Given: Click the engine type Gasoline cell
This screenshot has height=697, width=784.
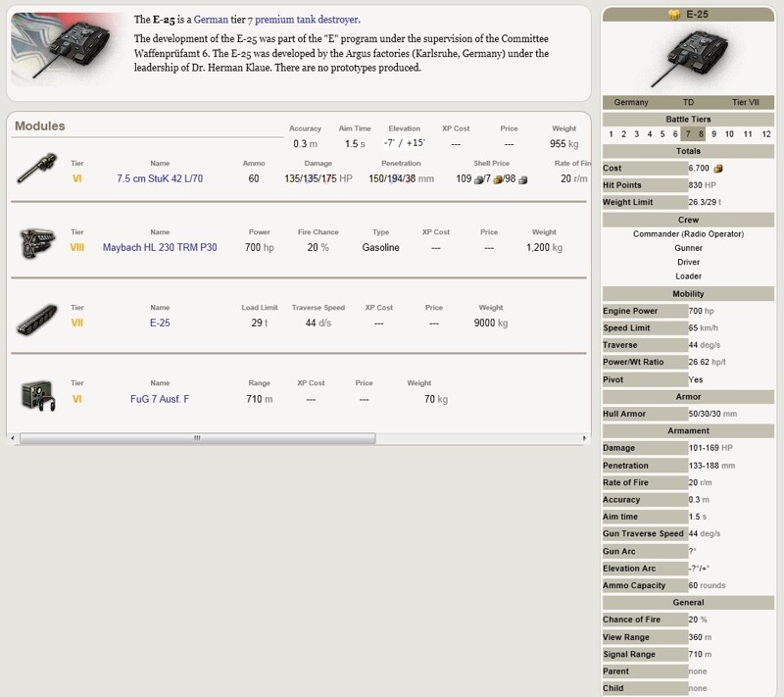Looking at the screenshot, I should [x=380, y=247].
